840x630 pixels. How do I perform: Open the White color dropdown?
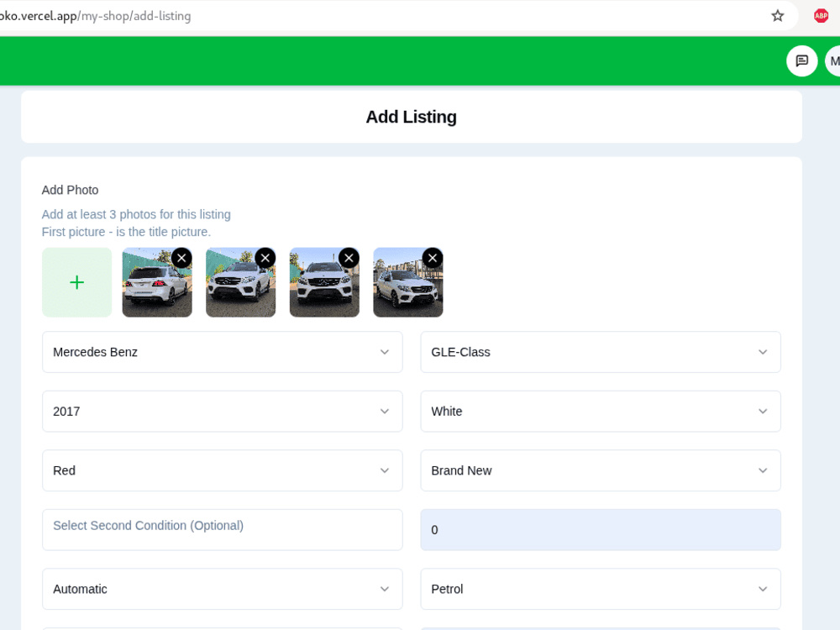[x=601, y=412]
